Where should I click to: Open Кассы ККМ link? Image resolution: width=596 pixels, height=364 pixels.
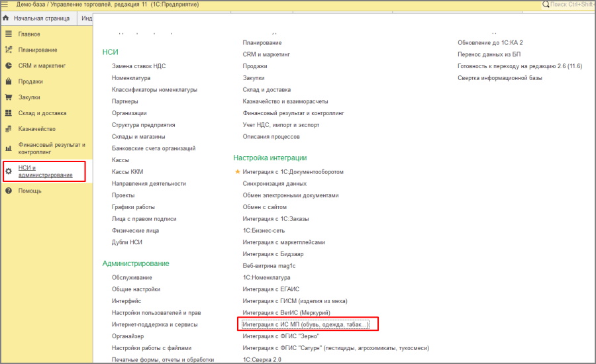click(127, 171)
